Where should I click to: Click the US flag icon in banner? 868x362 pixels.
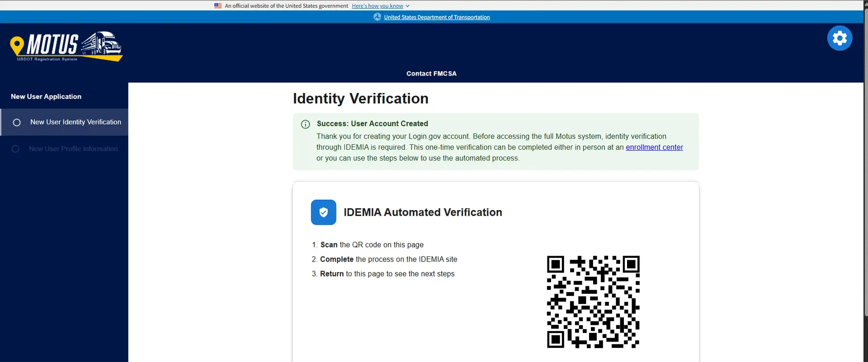click(x=218, y=6)
